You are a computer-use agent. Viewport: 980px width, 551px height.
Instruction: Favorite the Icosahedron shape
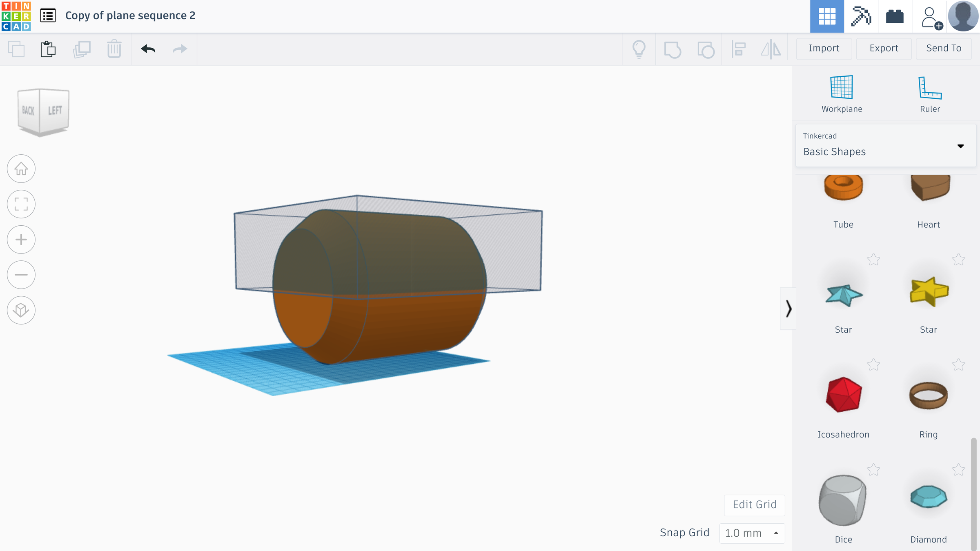tap(873, 364)
